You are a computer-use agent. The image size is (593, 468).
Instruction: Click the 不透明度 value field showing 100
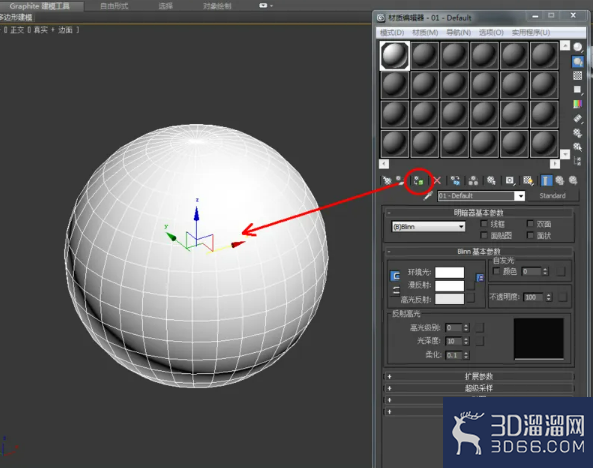coord(534,297)
